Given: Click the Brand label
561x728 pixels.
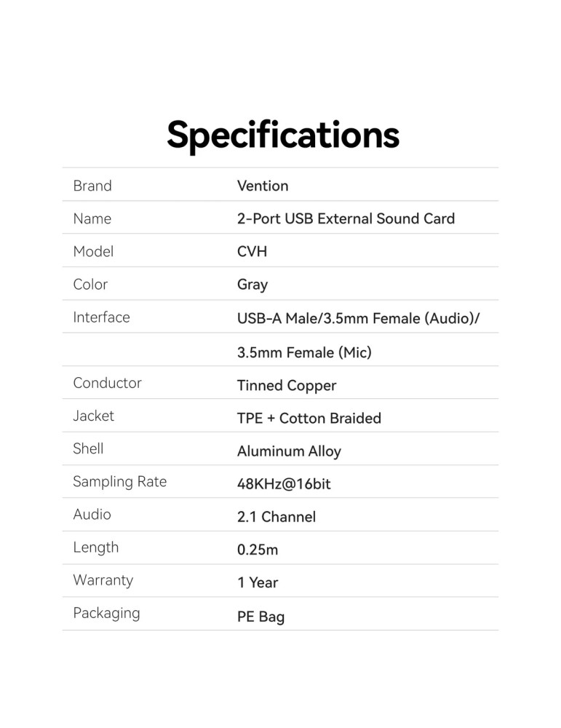Looking at the screenshot, I should [92, 186].
